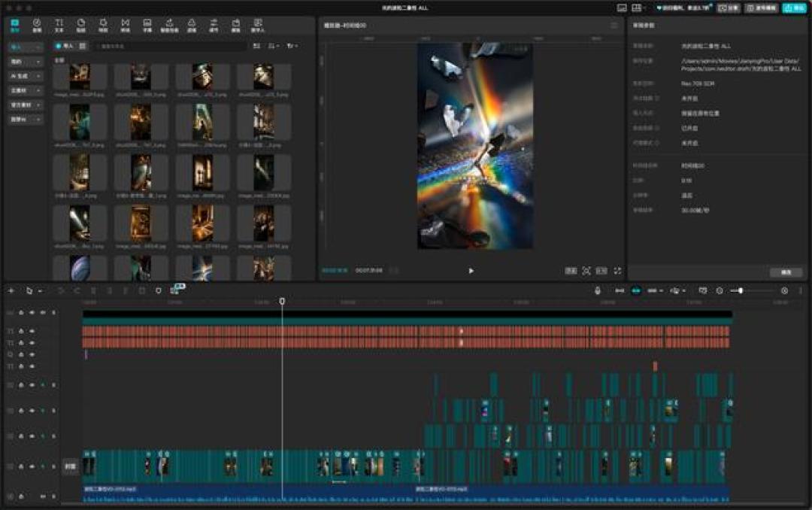
Task: Open the sort dropdown in media panel
Action: tap(273, 46)
